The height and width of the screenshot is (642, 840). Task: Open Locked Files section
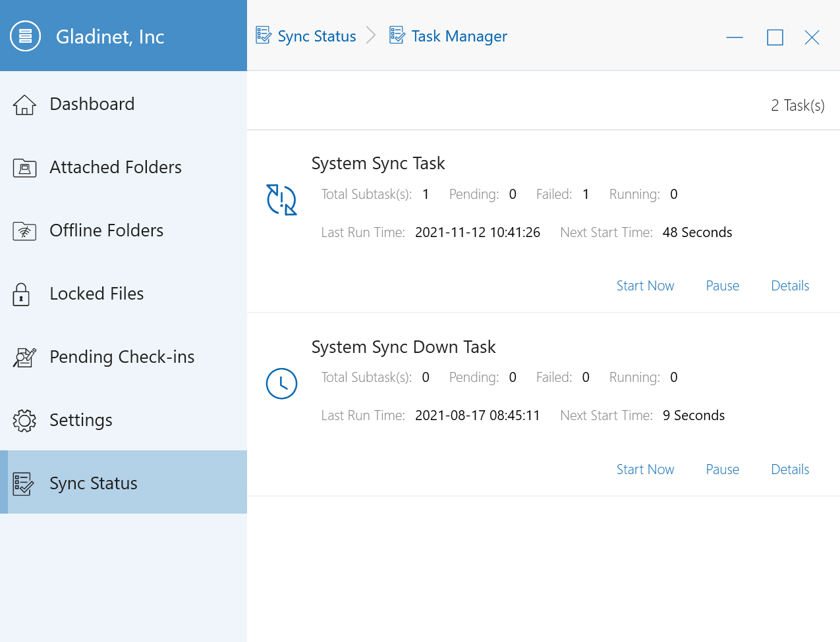(x=123, y=294)
